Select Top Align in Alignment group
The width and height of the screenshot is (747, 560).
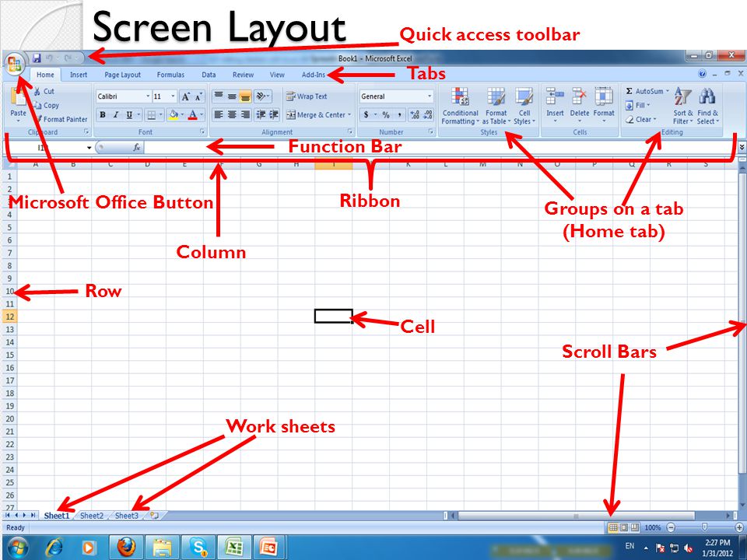219,96
